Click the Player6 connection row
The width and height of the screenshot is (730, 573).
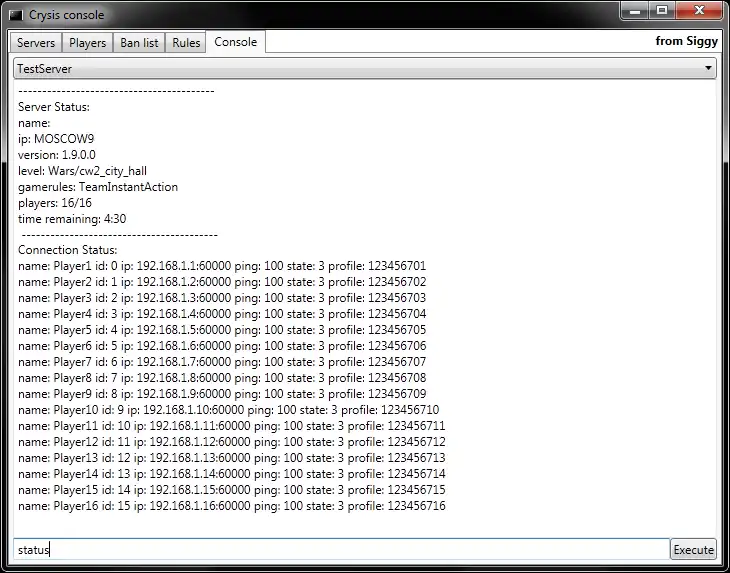[222, 346]
